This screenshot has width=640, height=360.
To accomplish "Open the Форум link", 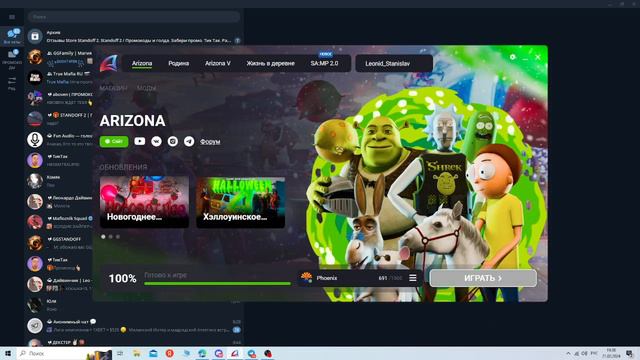I will point(210,142).
